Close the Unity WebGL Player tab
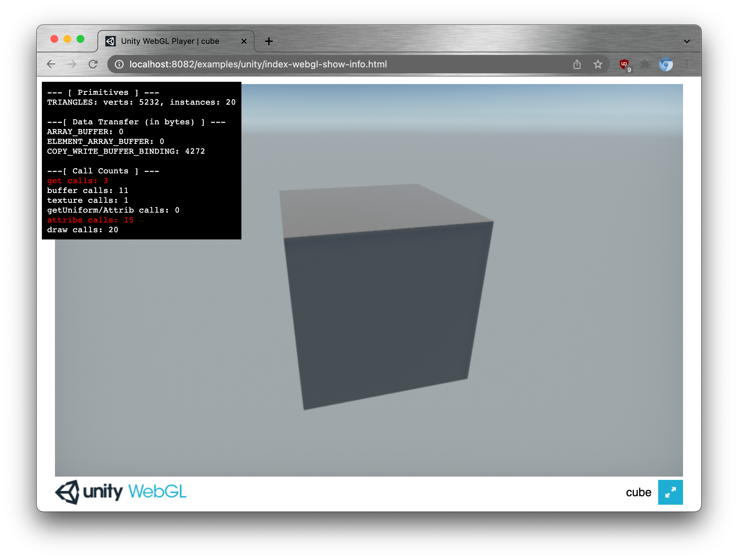 click(x=244, y=41)
